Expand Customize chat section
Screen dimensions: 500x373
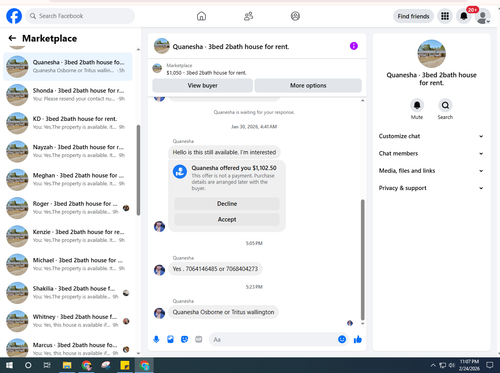click(431, 136)
